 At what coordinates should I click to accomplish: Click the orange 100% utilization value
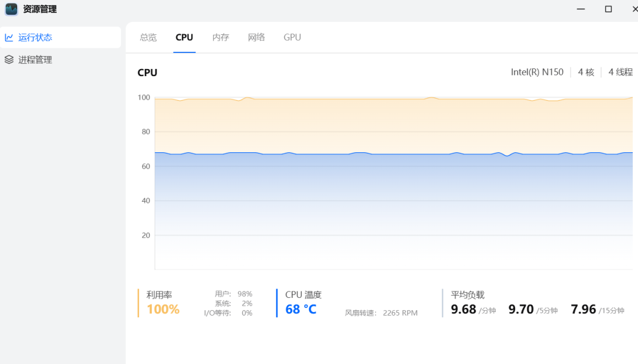click(163, 309)
